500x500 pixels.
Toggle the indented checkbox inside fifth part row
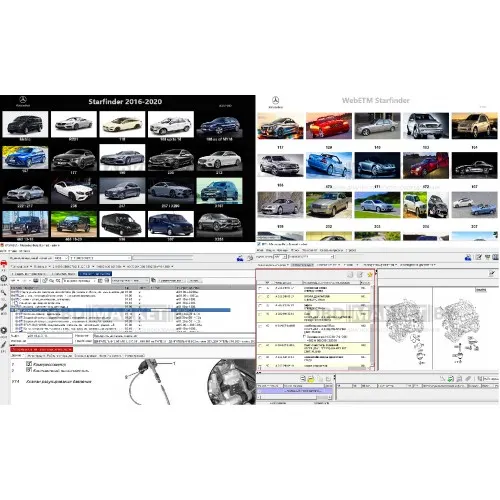coord(304,337)
